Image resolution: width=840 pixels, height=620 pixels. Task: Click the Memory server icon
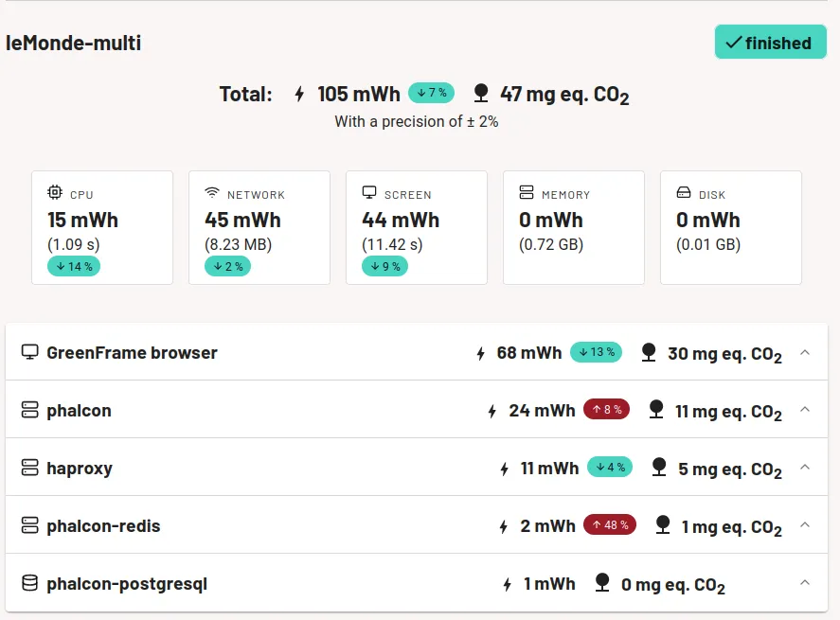[527, 193]
